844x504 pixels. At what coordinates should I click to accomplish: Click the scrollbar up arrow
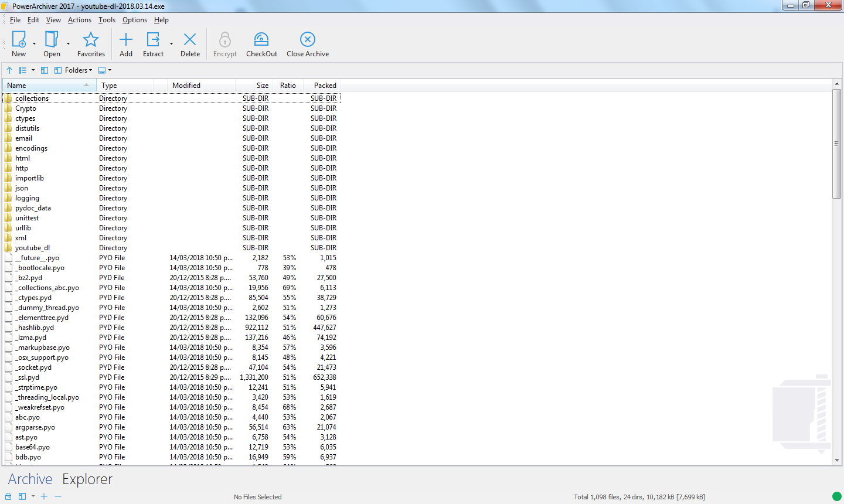(837, 84)
